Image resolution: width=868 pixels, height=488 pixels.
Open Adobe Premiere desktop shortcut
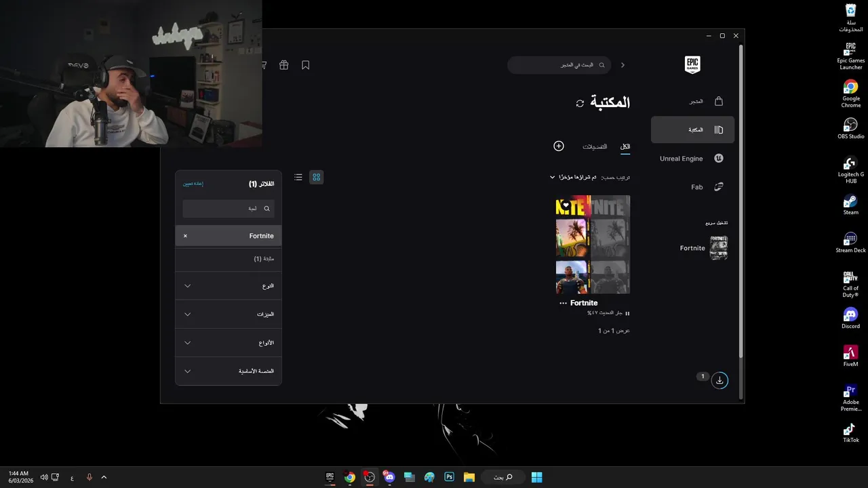pos(851,398)
